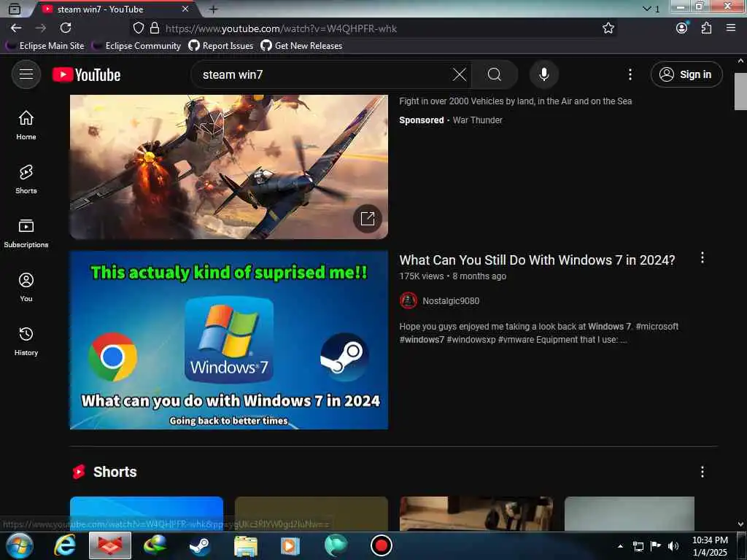Image resolution: width=747 pixels, height=560 pixels.
Task: Open options menu for Windows 7 video
Action: click(703, 257)
